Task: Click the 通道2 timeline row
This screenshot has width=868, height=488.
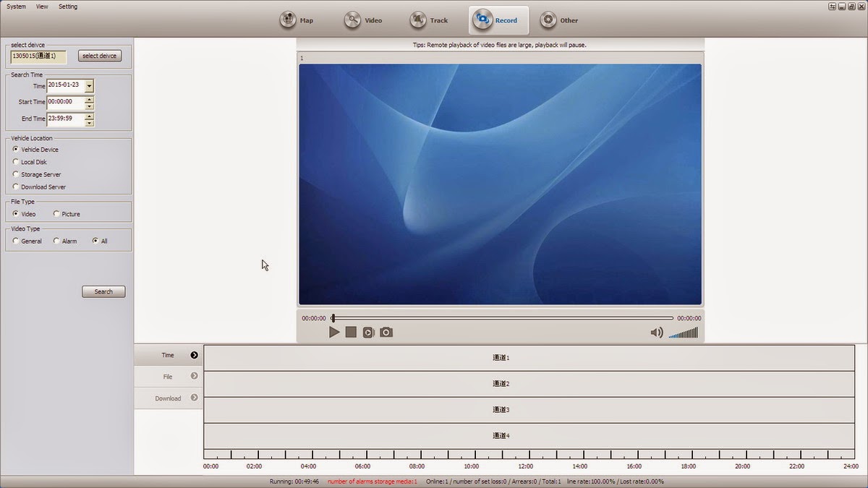Action: [529, 384]
